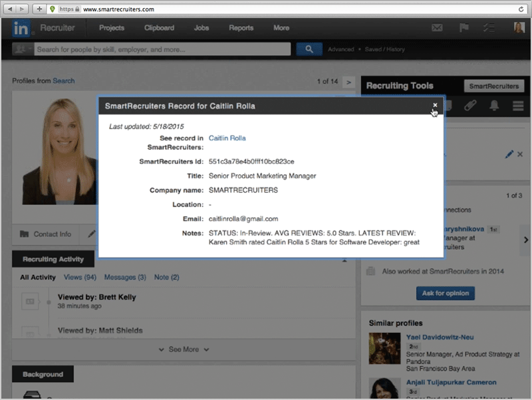Screen dimensions: 532x400
Task: Open the hamburger list icon in Recruiting Tools
Action: coord(518,106)
